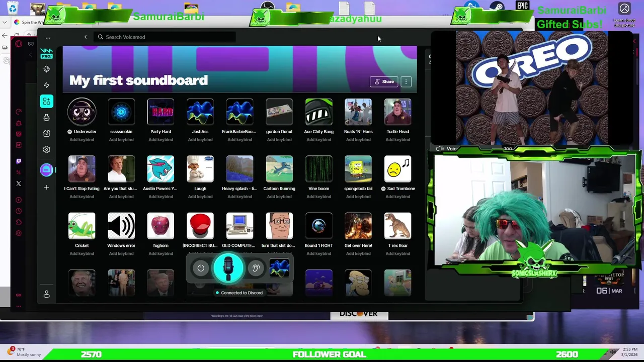
Task: Play the Vine boom sound
Action: coord(318,169)
